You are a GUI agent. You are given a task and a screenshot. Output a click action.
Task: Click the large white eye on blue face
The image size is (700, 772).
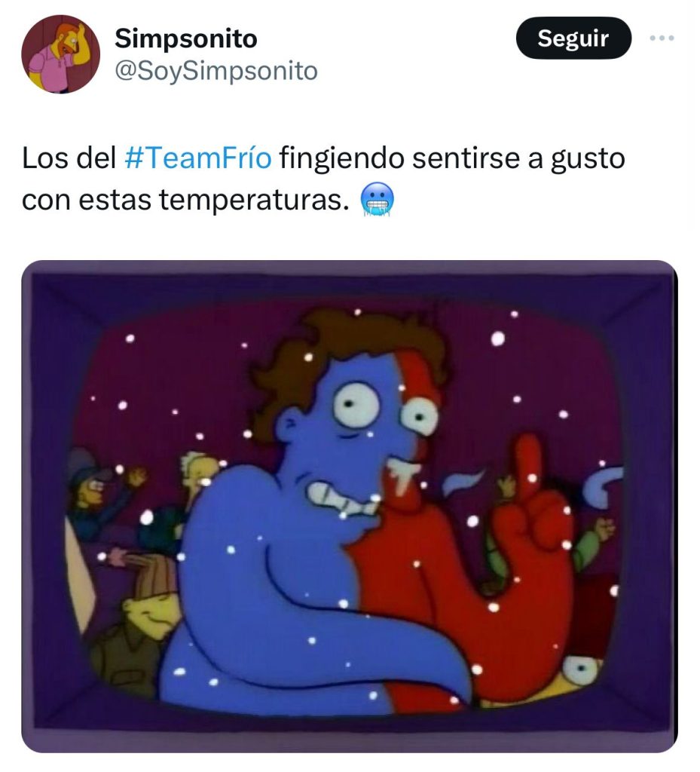[x=357, y=405]
